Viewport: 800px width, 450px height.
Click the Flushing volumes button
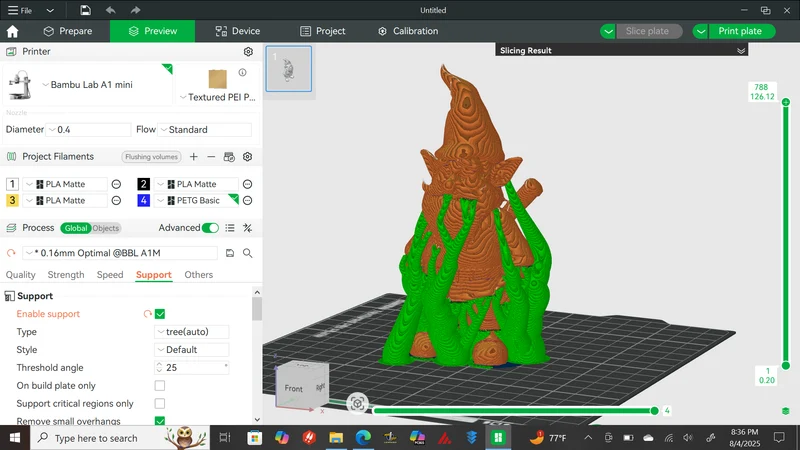(x=152, y=157)
